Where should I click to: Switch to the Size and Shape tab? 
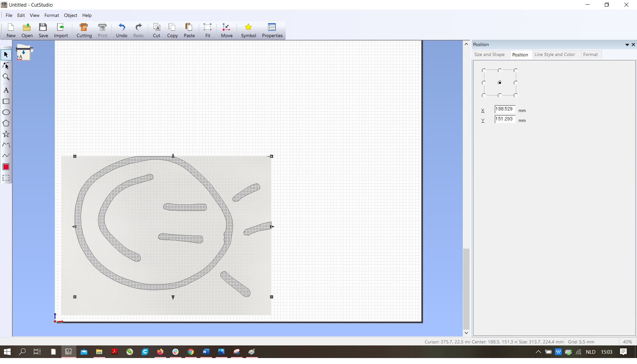[490, 54]
